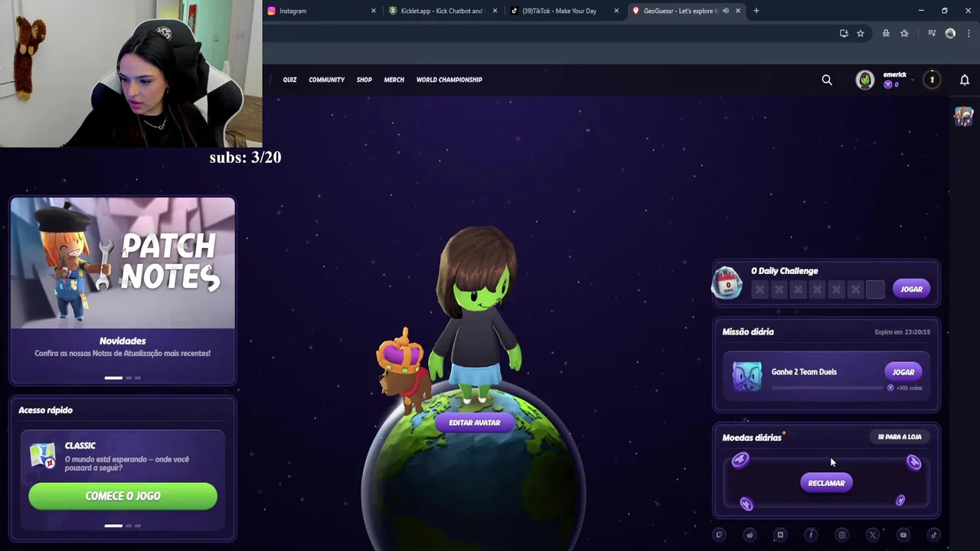
Task: Open the Facebook social link
Action: click(811, 535)
